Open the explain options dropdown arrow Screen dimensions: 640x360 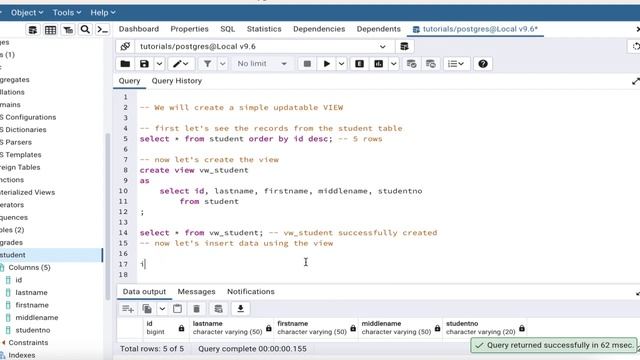(x=393, y=64)
